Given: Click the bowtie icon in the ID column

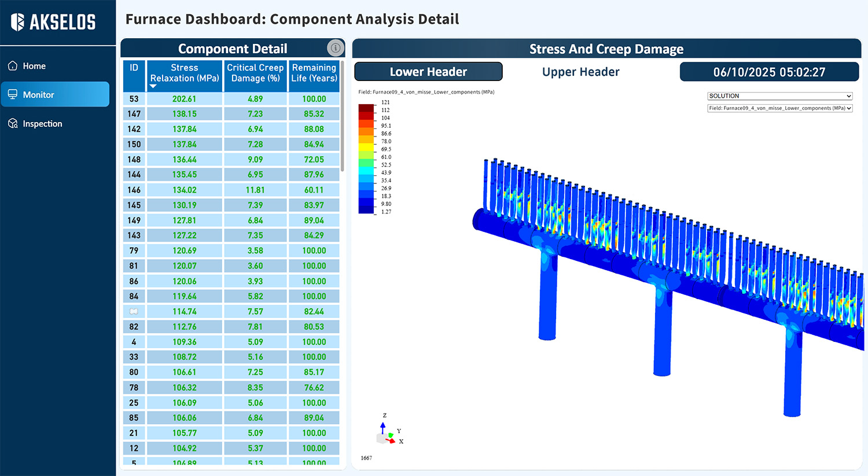Looking at the screenshot, I should [x=134, y=311].
